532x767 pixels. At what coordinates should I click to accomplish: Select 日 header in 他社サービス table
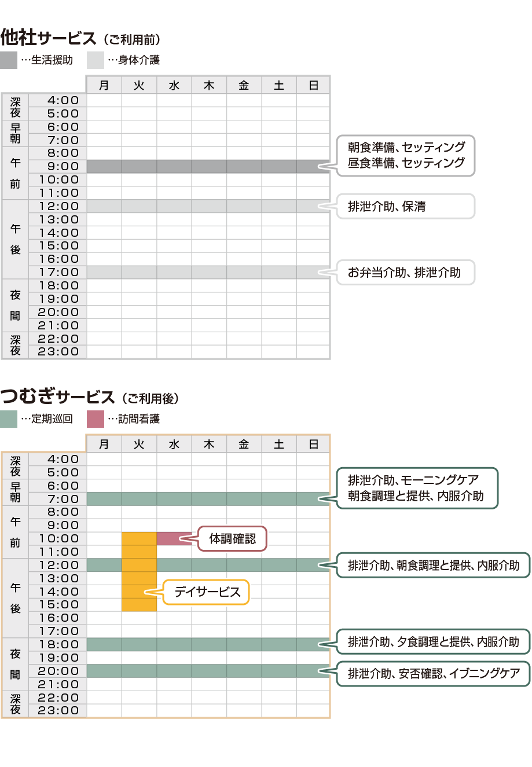coord(313,85)
